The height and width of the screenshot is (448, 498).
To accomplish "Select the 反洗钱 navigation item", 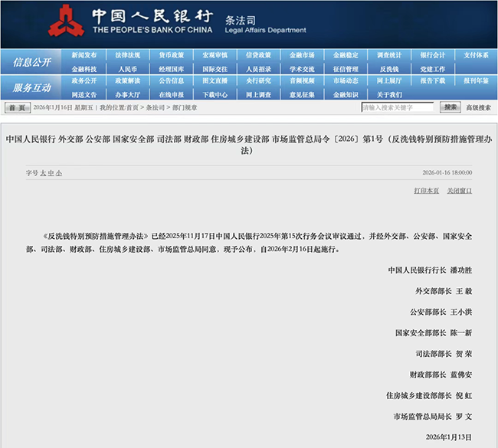I will pyautogui.click(x=389, y=69).
